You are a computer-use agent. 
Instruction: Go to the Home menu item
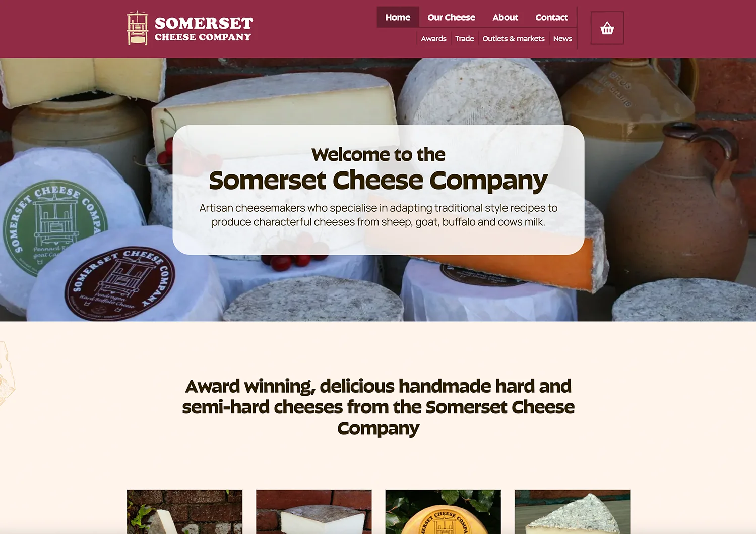point(398,17)
